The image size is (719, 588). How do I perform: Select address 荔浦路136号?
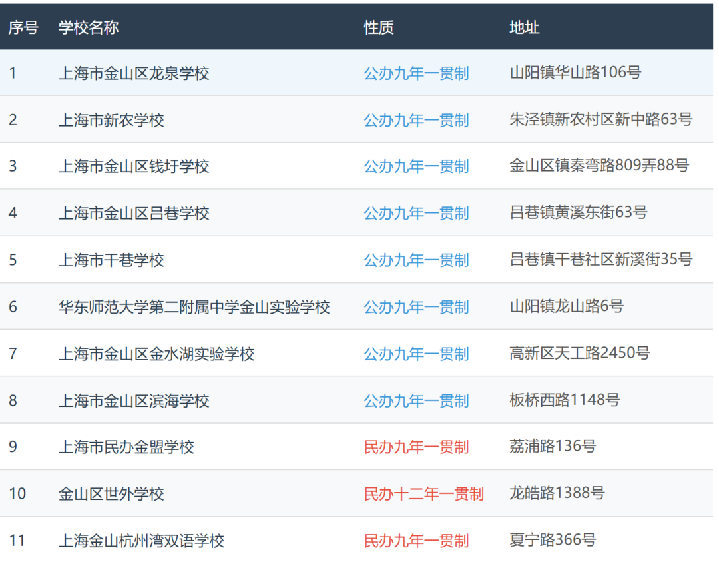(553, 446)
